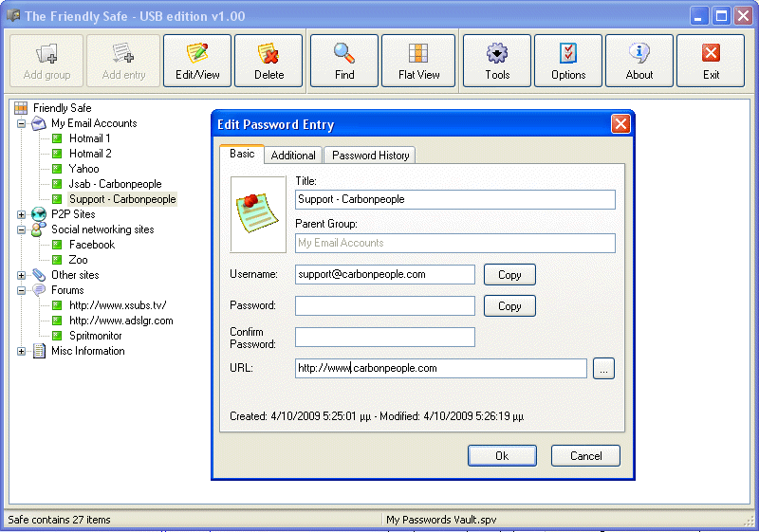Click the Title input field
This screenshot has width=759, height=532.
coord(455,199)
